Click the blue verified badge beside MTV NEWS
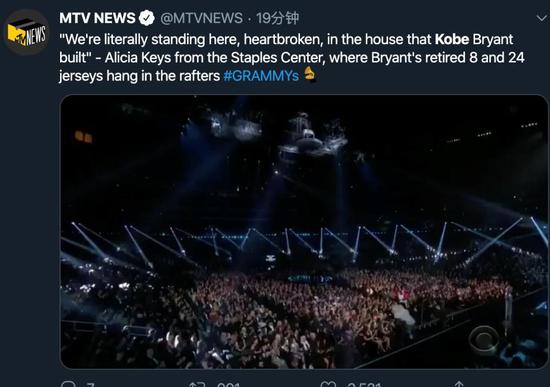Screen dimensions: 550x387 tap(147, 18)
